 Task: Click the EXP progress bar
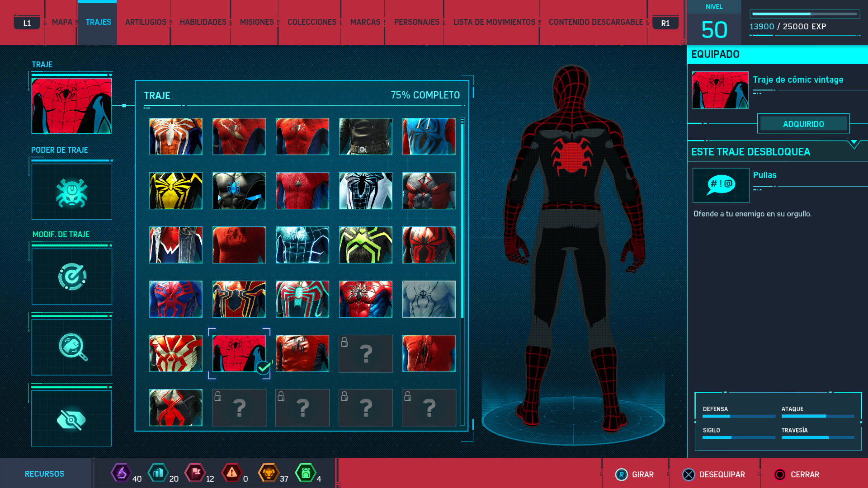point(804,14)
